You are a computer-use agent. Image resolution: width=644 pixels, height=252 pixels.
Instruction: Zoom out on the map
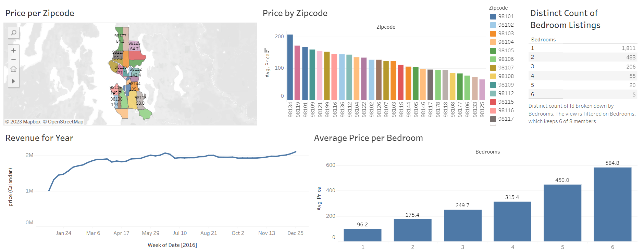(13, 59)
